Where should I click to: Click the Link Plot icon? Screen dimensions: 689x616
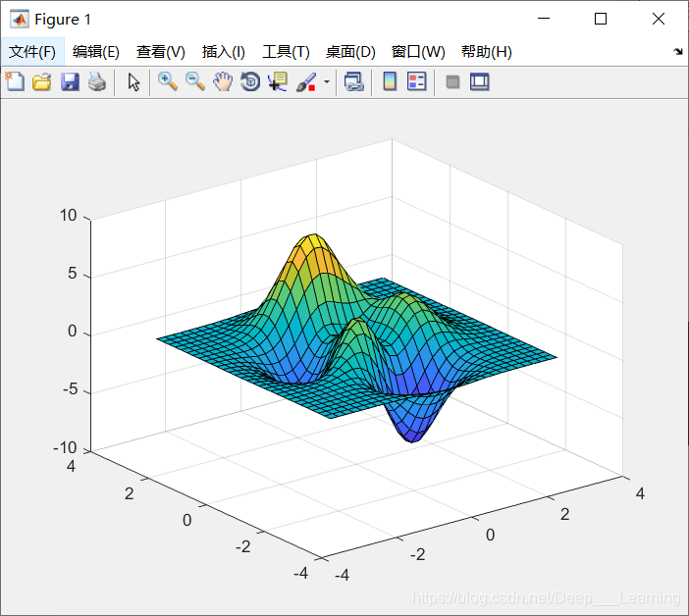coord(354,81)
